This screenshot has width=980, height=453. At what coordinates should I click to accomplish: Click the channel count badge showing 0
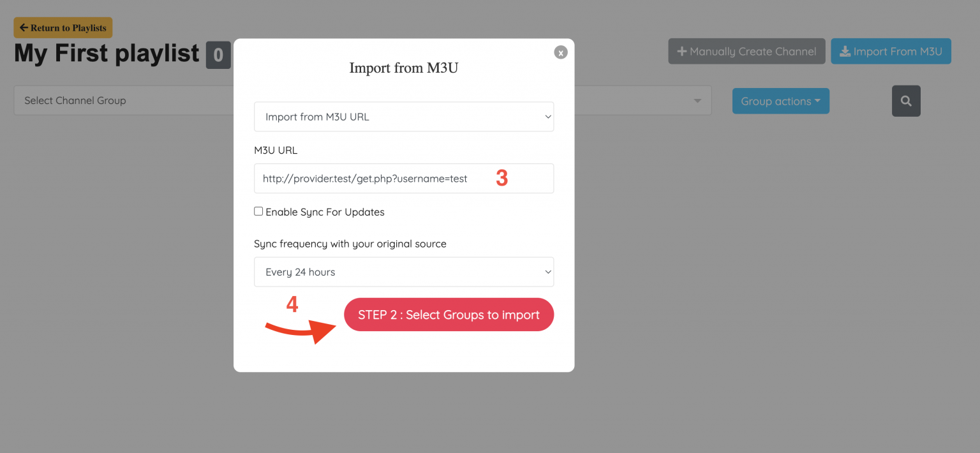(218, 55)
